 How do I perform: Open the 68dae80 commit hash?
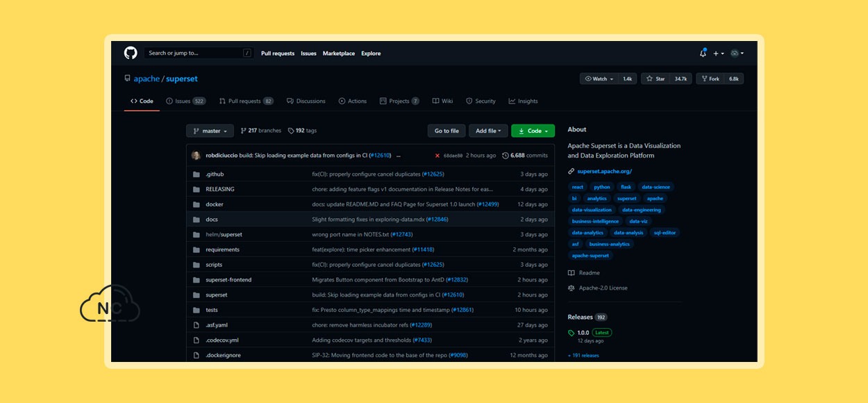[453, 156]
